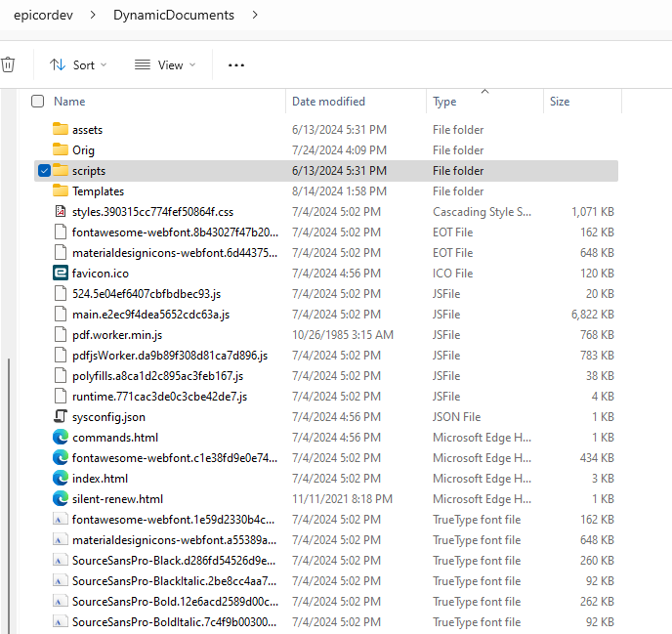This screenshot has width=672, height=634.
Task: Click the polyfills.a8ca1d2c895ac3feb167.js file icon
Action: tap(61, 375)
